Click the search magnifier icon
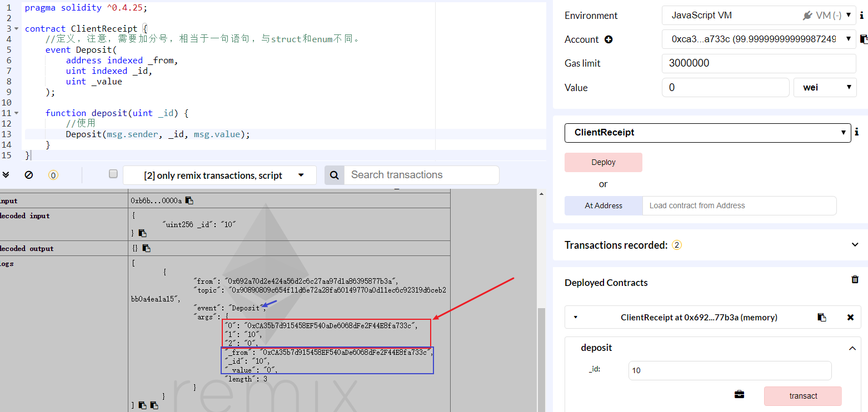 [335, 175]
